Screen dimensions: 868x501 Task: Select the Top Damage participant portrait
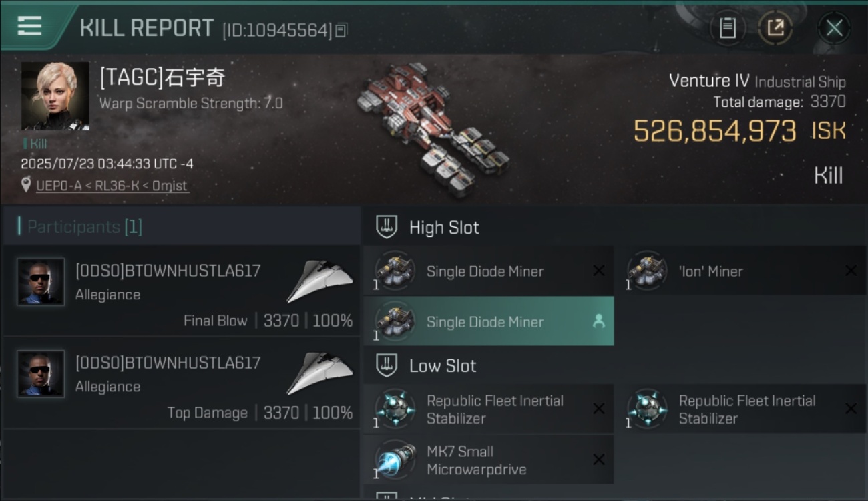[x=41, y=374]
